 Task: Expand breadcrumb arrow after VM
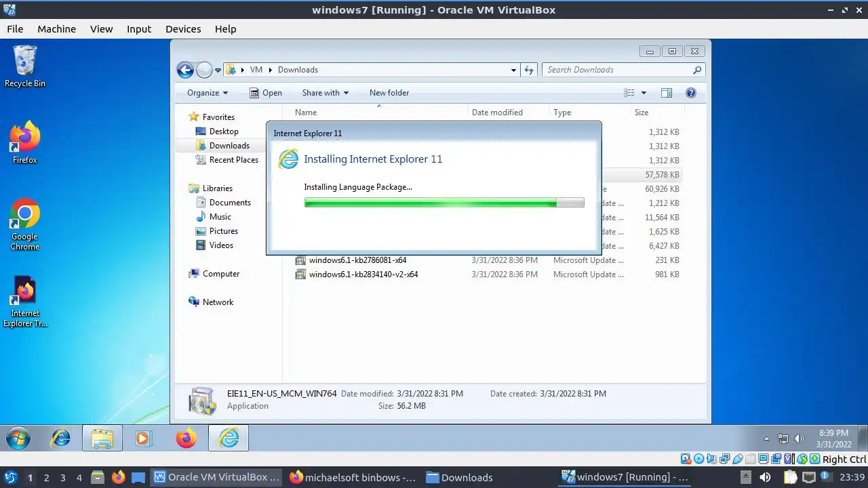coord(270,70)
